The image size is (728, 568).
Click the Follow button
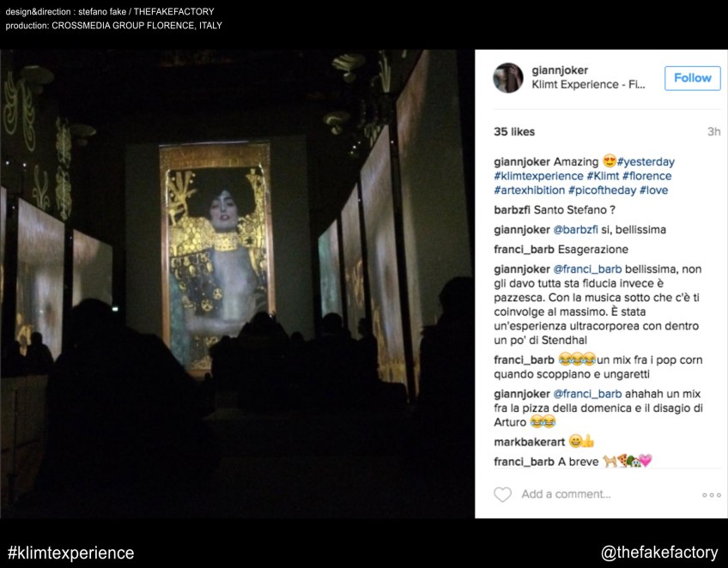coord(692,78)
